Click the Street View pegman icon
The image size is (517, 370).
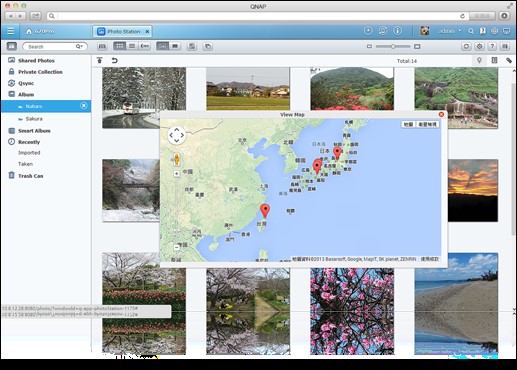click(x=177, y=159)
